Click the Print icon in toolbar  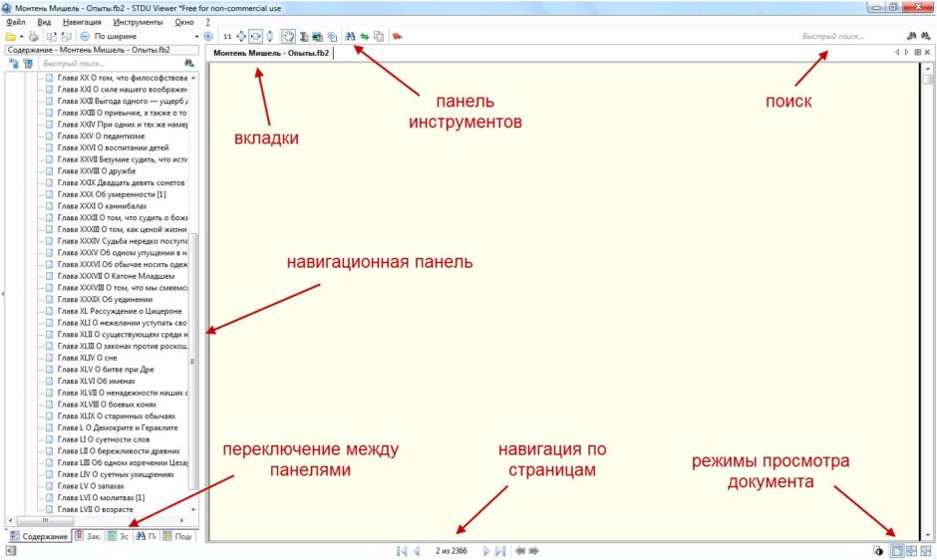34,37
